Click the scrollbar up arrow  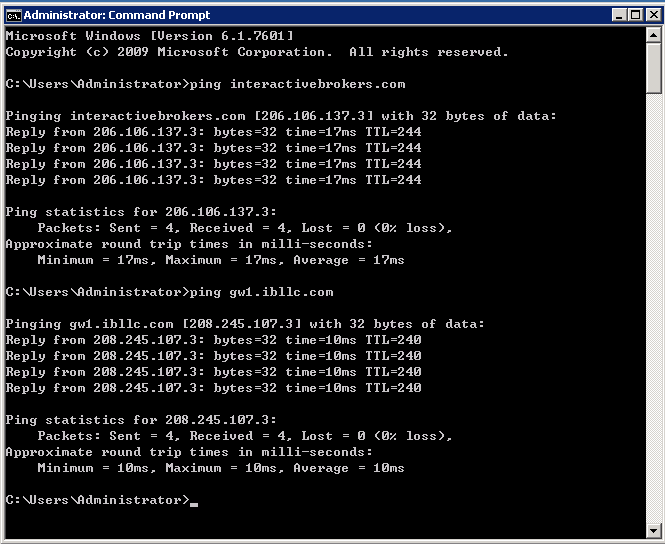654,35
